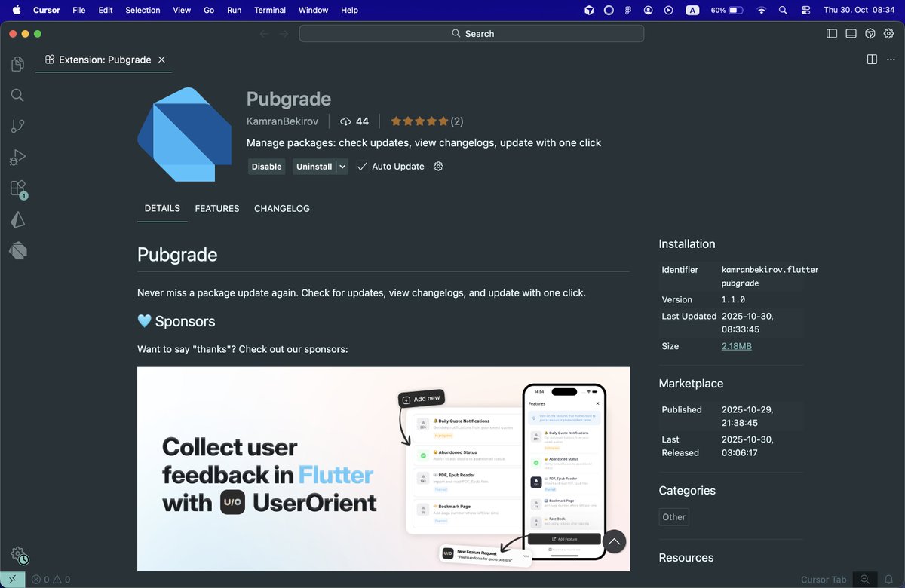Screen dimensions: 905x588
Task: Toggle Auto Update checkbox
Action: click(x=362, y=167)
